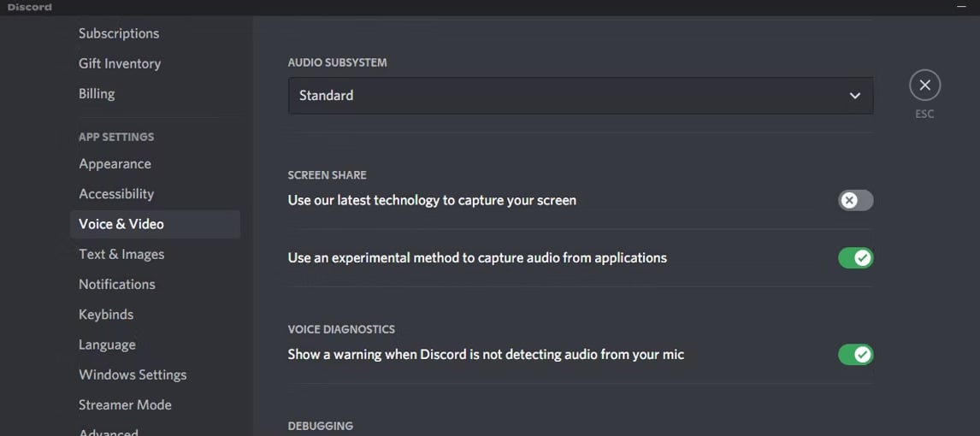Minimize the Discord window
Image resolution: width=980 pixels, height=436 pixels.
tap(961, 6)
